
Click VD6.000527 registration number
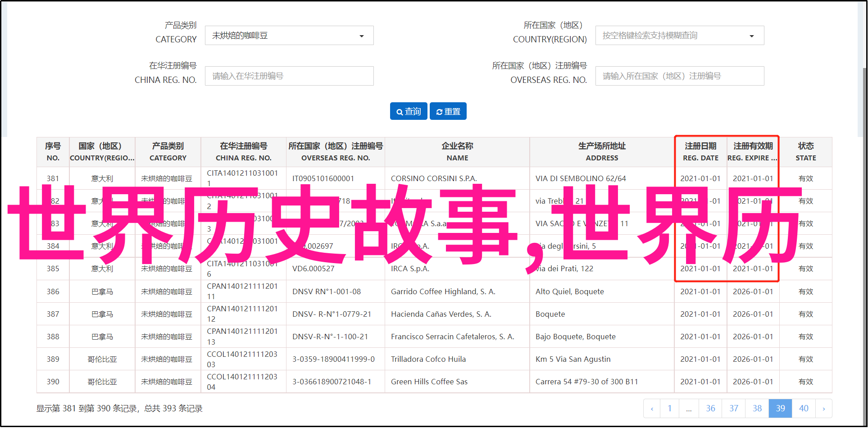314,269
